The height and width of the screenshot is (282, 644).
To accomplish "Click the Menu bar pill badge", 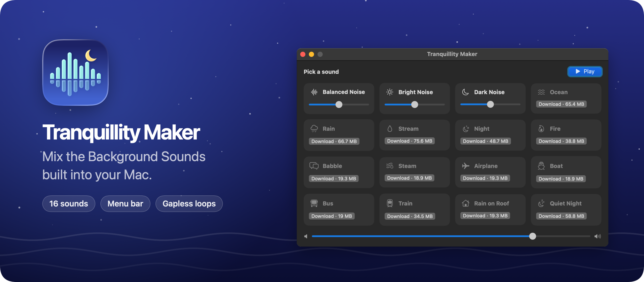I will tap(125, 204).
